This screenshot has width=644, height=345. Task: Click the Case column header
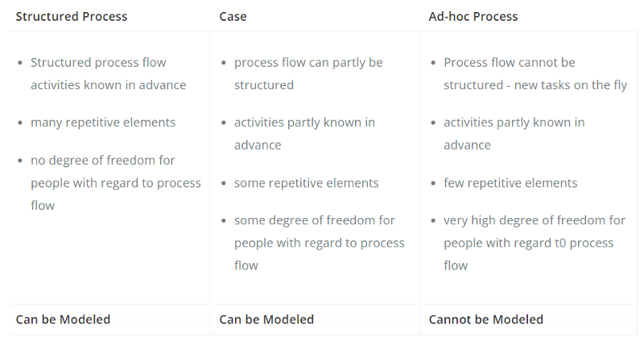click(233, 16)
